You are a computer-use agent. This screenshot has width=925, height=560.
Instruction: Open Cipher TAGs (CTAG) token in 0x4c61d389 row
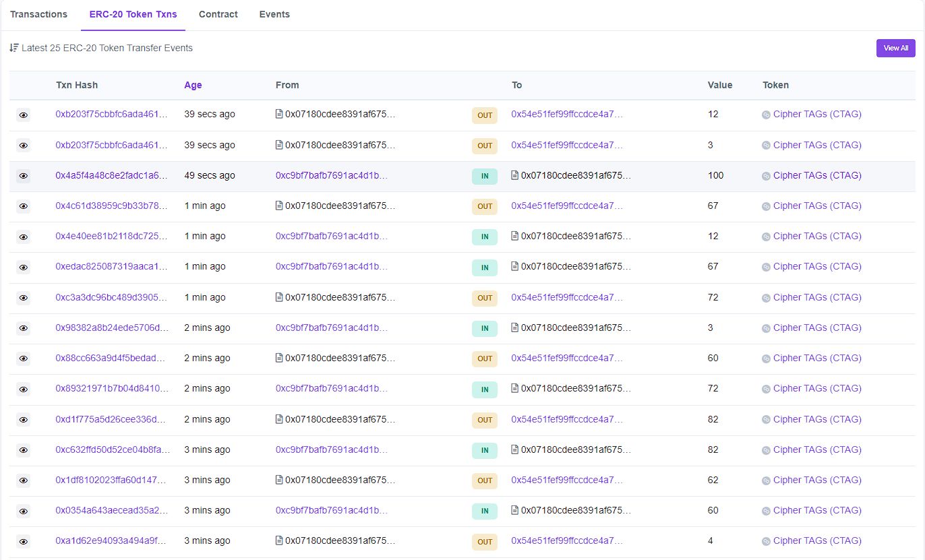[x=817, y=206]
